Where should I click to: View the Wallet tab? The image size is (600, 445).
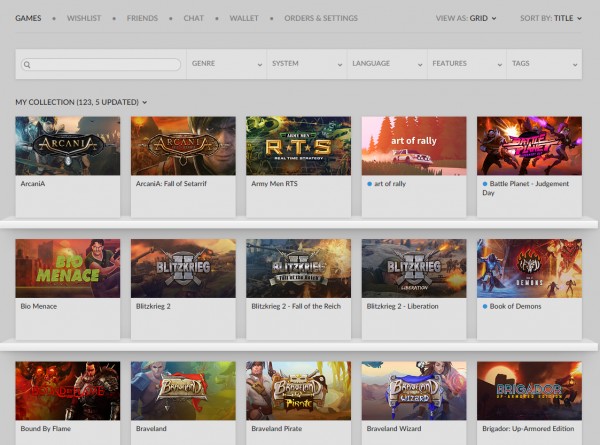pos(244,18)
